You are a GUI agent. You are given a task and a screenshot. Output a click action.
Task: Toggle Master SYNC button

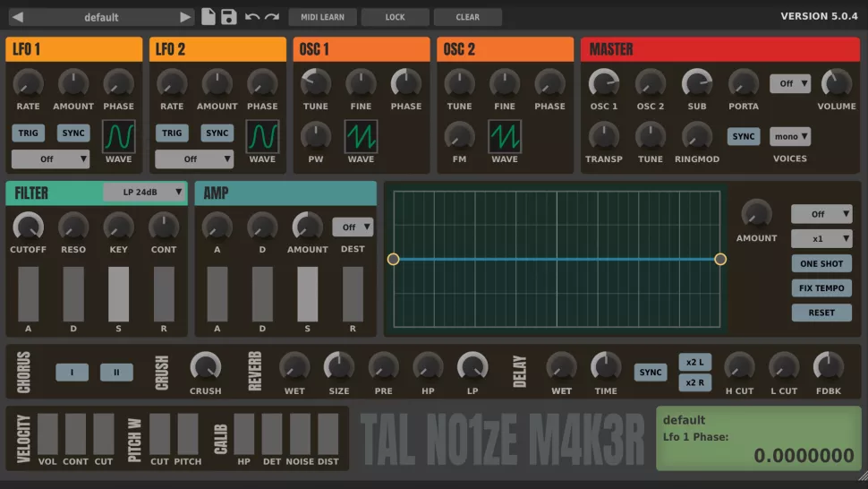(x=744, y=136)
